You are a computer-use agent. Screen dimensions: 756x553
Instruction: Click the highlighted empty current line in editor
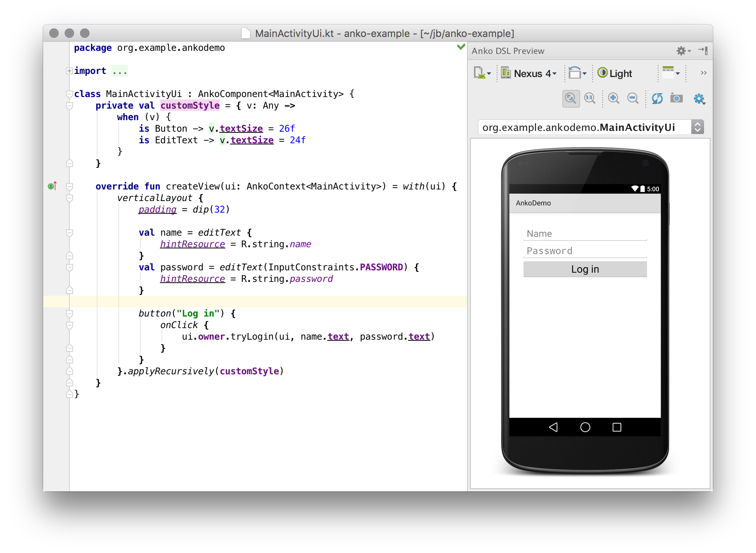[x=255, y=302]
